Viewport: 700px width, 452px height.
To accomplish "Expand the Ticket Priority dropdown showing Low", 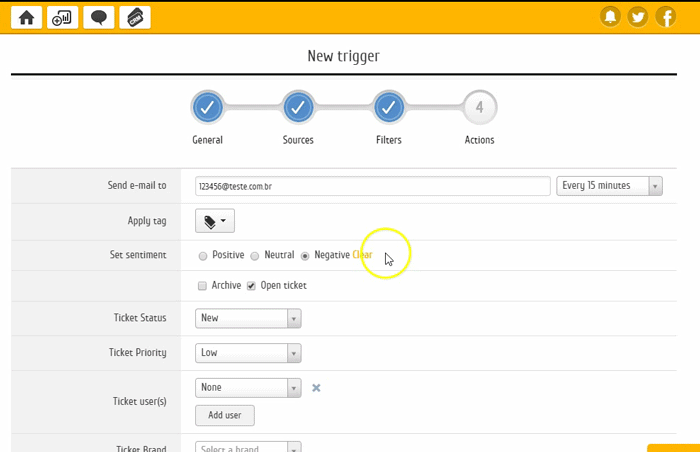I will coord(248,353).
